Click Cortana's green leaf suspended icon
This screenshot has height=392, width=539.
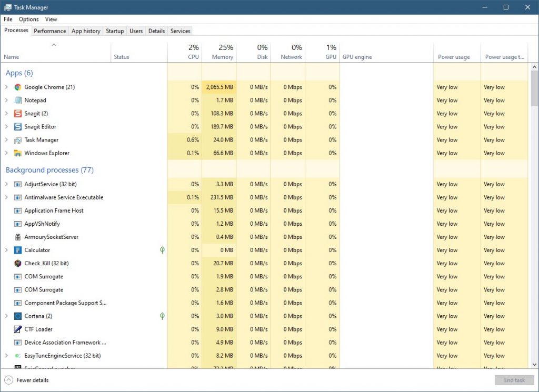tap(162, 316)
